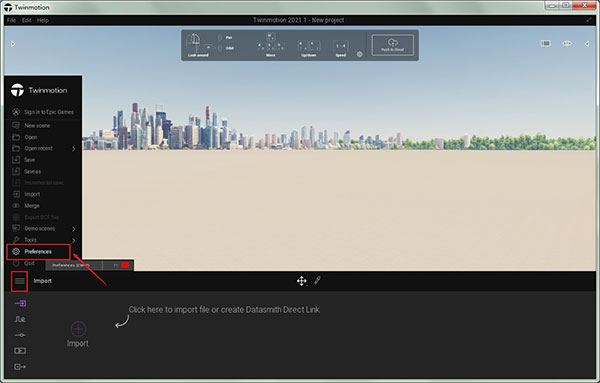Select the eyedropper material picker icon
This screenshot has width=600, height=383.
click(x=317, y=280)
